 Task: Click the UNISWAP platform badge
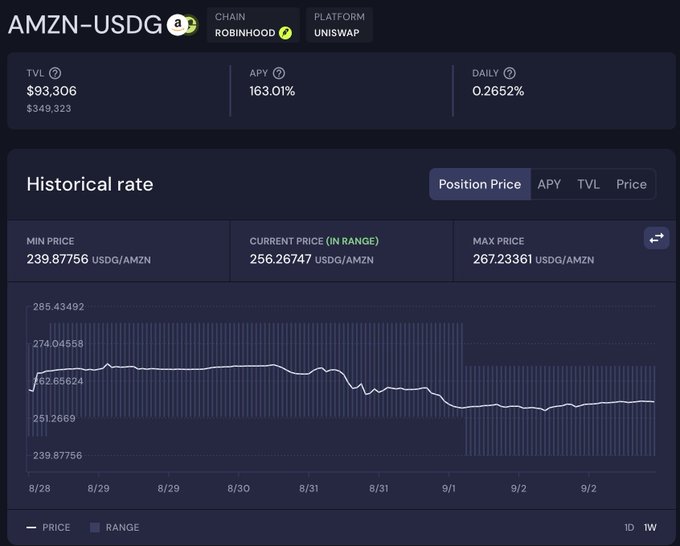point(339,25)
